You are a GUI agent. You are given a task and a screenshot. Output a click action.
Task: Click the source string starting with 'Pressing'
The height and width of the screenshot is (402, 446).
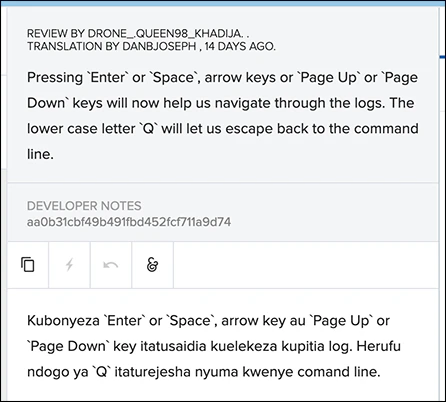pos(223,116)
